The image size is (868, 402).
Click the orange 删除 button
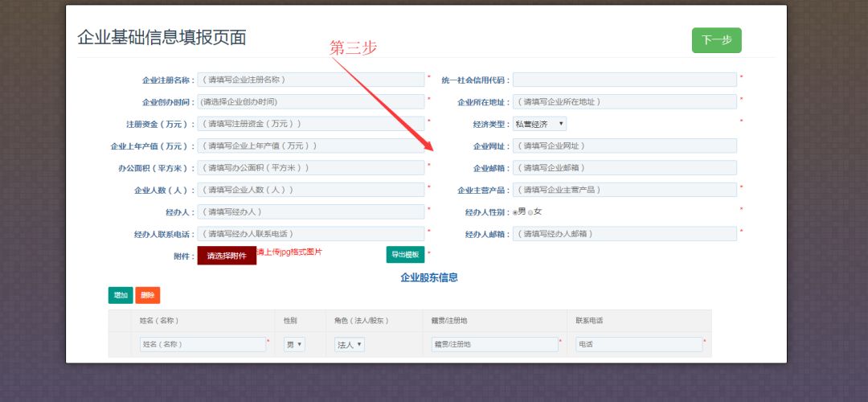(x=148, y=295)
